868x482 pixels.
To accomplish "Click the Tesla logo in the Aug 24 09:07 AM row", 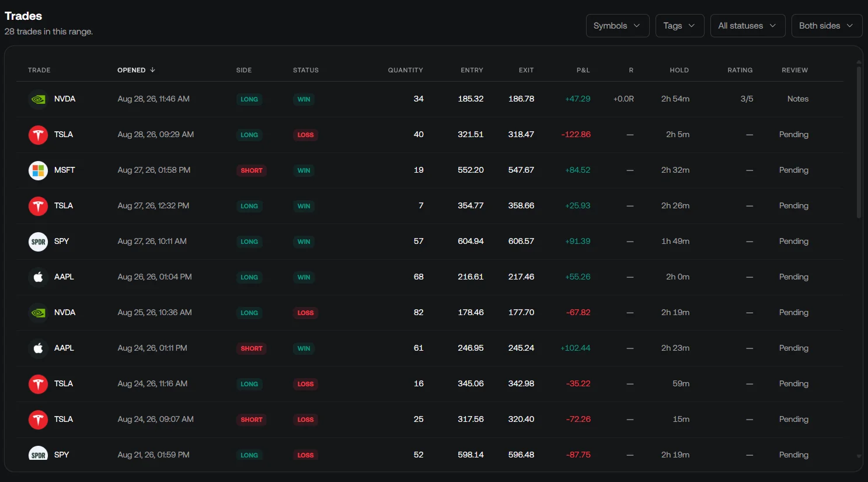I will pos(38,420).
